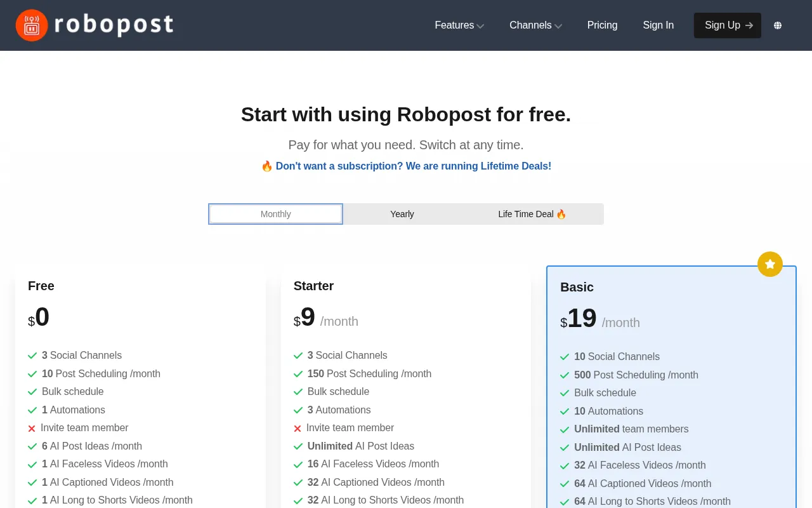Click the robopost wordmark text
Viewport: 812px width, 508px height.
pyautogui.click(x=114, y=25)
